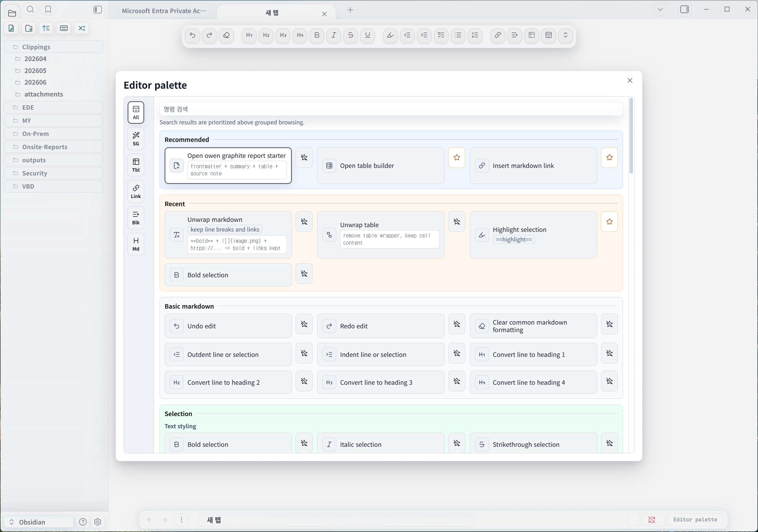Click the Outdent icon in the top toolbar
Image resolution: width=758 pixels, height=532 pixels.
[408, 35]
